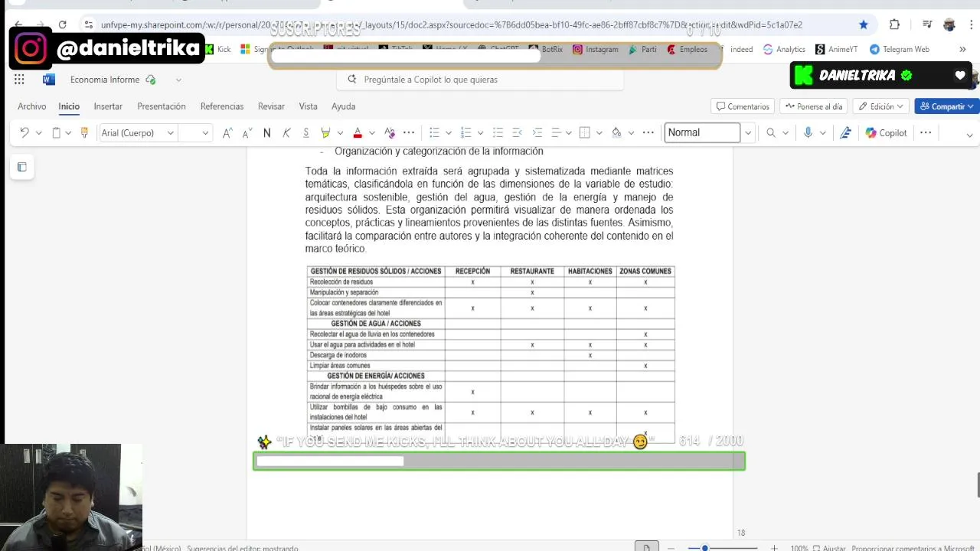The height and width of the screenshot is (551, 980).
Task: Click the table borders icon
Action: 585,132
